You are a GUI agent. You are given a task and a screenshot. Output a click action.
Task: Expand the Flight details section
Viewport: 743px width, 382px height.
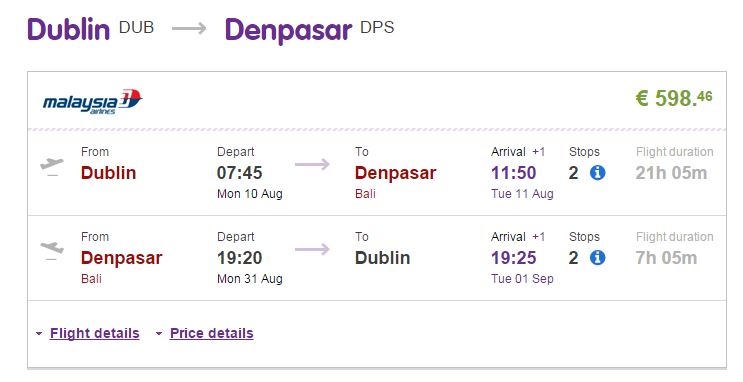coord(94,333)
